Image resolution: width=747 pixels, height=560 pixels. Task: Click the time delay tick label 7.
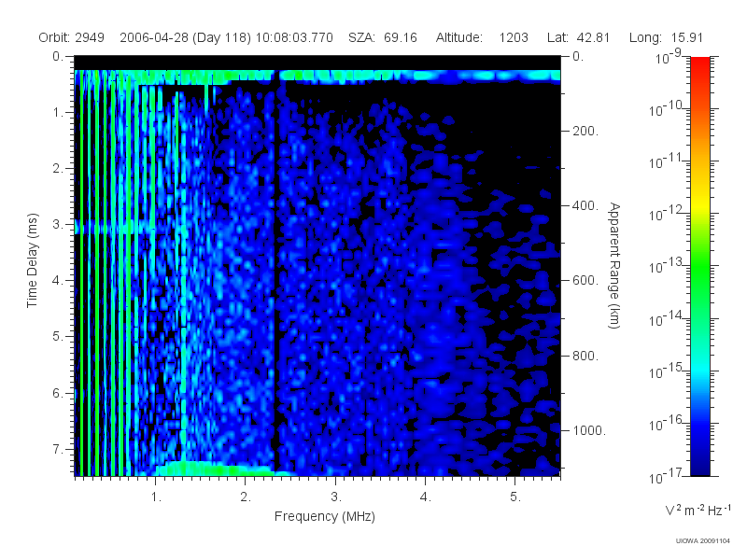click(58, 449)
